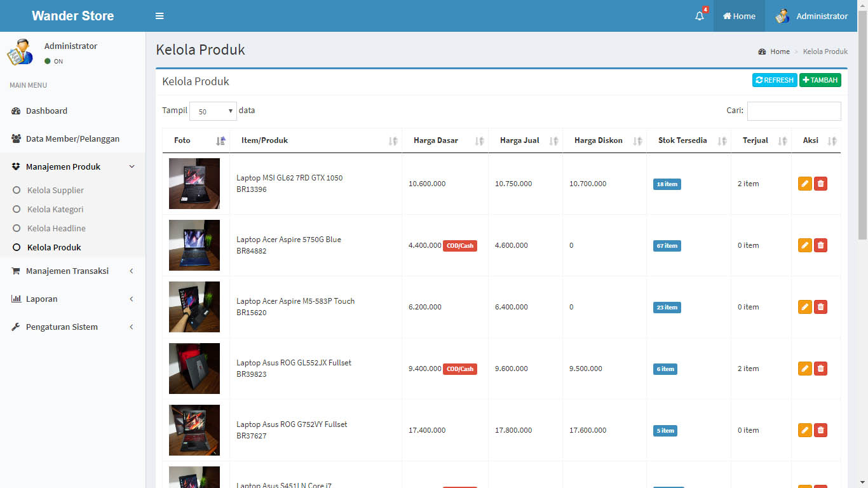Image resolution: width=868 pixels, height=488 pixels.
Task: Sort by Foto column
Action: 196,140
